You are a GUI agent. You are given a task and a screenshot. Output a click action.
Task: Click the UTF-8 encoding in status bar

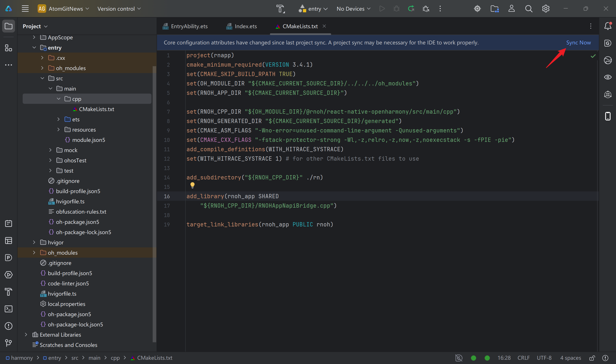[x=544, y=358]
